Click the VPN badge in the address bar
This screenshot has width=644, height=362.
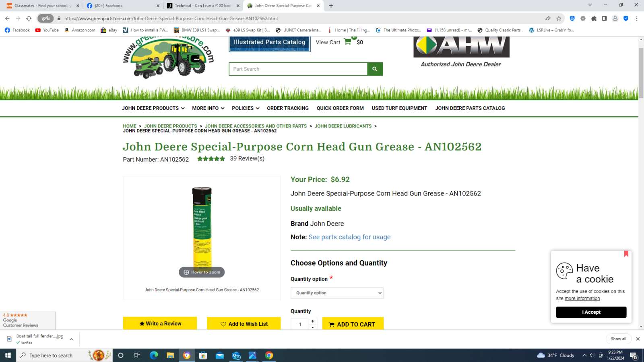45,19
